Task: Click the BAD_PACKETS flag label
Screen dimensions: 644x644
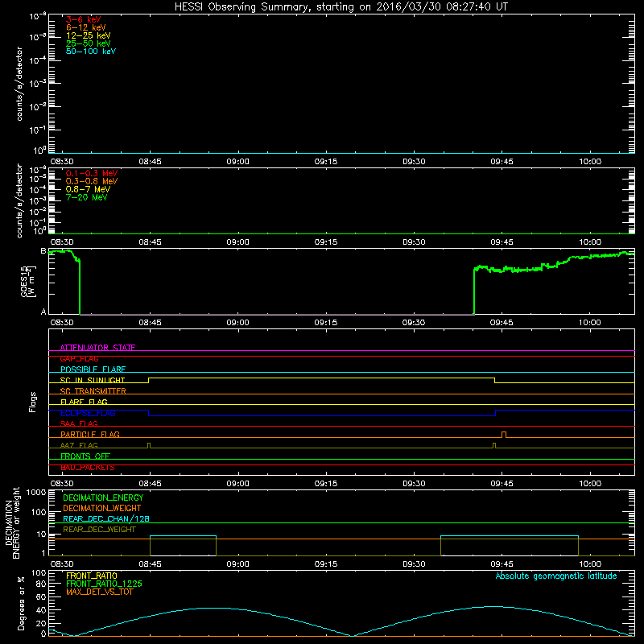Action: pos(88,467)
